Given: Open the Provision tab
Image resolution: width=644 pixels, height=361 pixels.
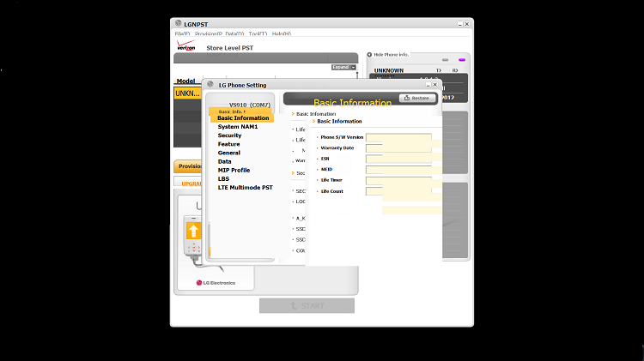Looking at the screenshot, I should click(x=188, y=166).
